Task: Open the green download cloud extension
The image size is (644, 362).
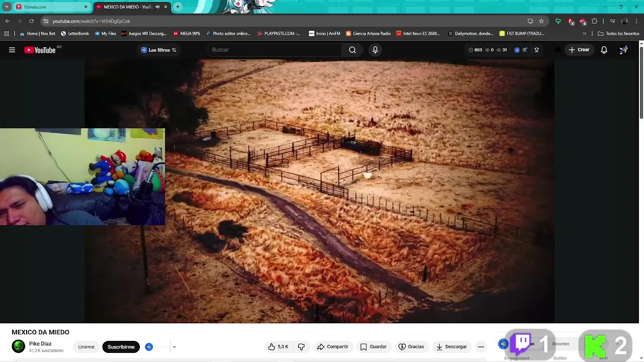Action: tap(558, 21)
